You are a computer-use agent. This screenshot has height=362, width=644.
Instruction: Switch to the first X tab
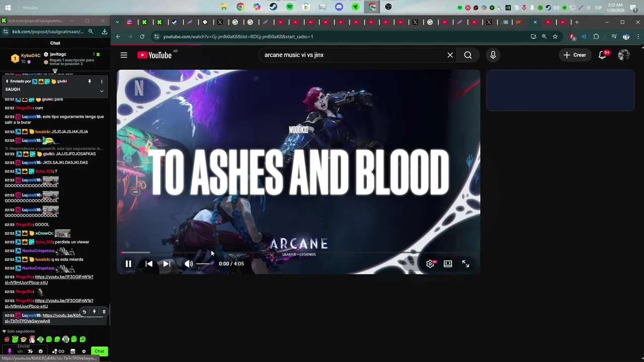point(220,22)
